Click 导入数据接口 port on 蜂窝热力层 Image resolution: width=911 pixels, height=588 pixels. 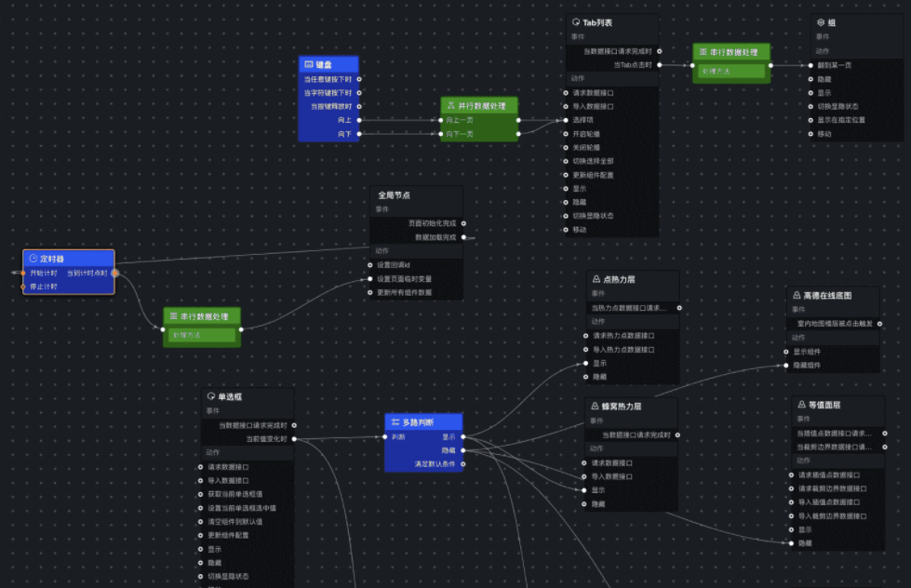coord(583,476)
